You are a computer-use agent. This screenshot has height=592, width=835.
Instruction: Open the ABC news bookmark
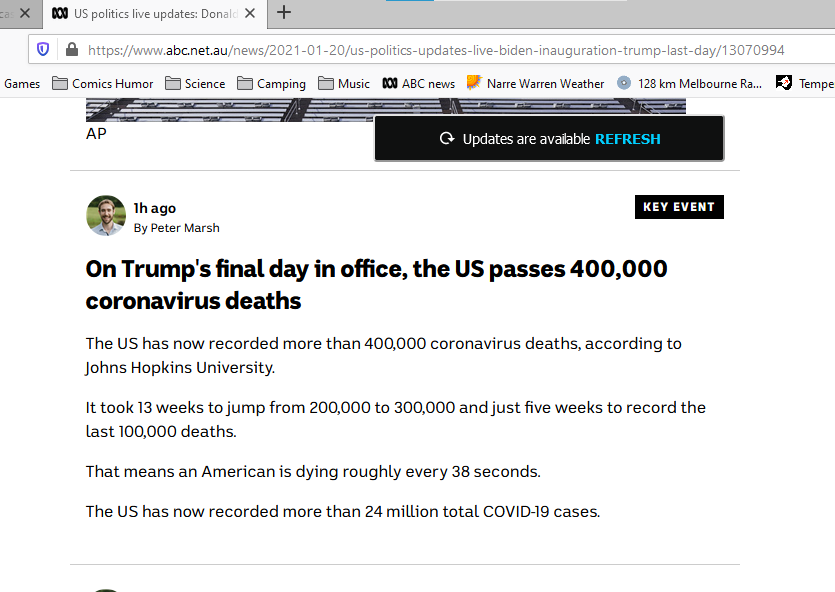(419, 84)
